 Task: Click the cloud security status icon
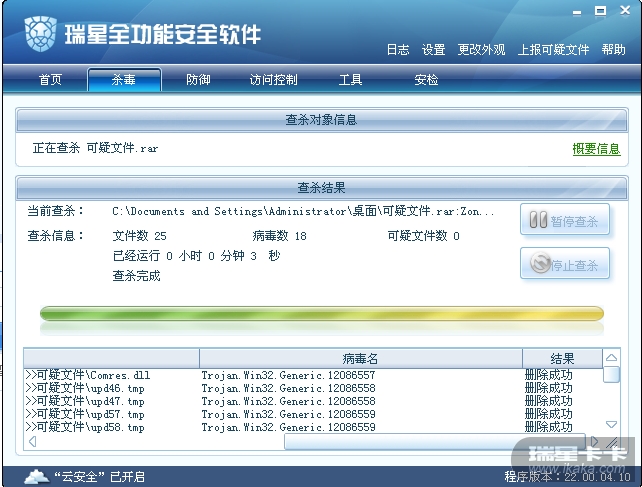pos(37,477)
